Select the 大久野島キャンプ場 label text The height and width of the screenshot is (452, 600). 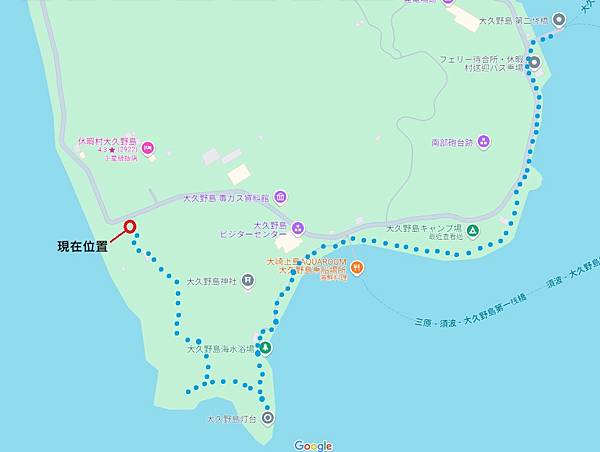click(424, 228)
